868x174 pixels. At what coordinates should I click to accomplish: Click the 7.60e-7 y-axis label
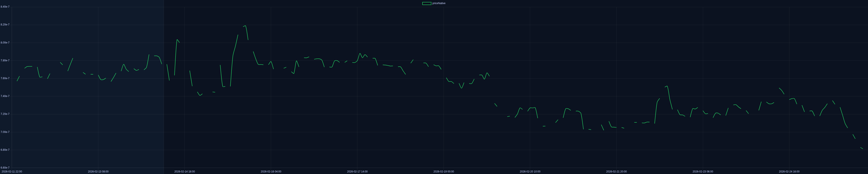click(5, 78)
